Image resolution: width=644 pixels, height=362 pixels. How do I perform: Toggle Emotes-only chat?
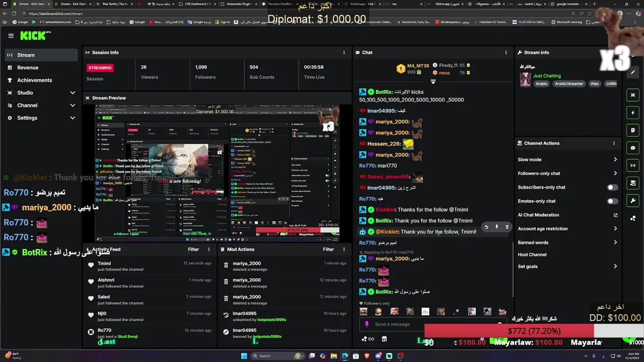tap(612, 201)
